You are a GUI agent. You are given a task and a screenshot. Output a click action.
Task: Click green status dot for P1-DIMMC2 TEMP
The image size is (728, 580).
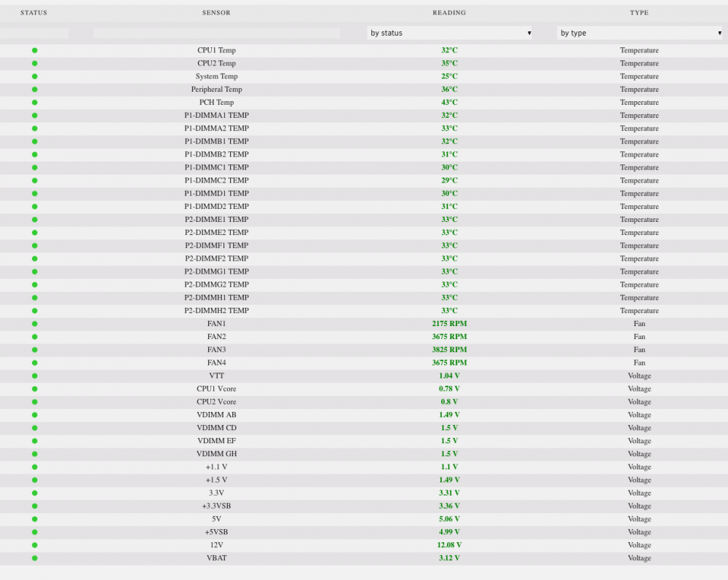click(x=34, y=180)
